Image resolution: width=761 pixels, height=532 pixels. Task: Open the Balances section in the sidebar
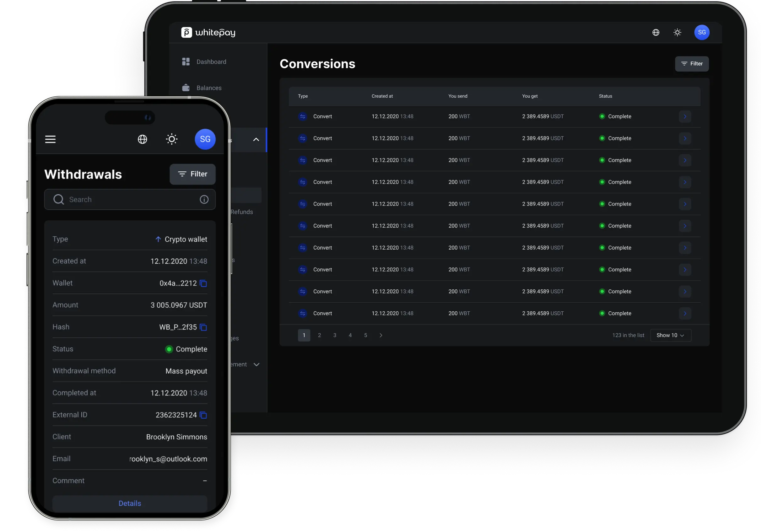pyautogui.click(x=209, y=88)
